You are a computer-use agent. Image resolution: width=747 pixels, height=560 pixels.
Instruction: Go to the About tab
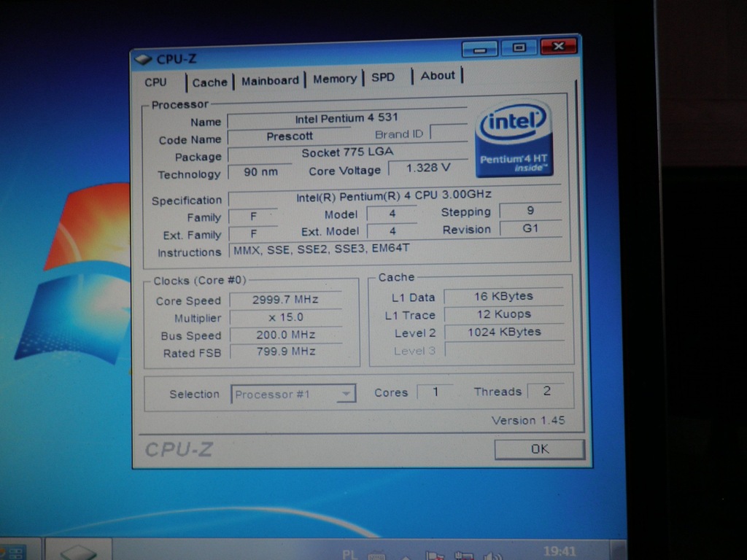pyautogui.click(x=438, y=76)
